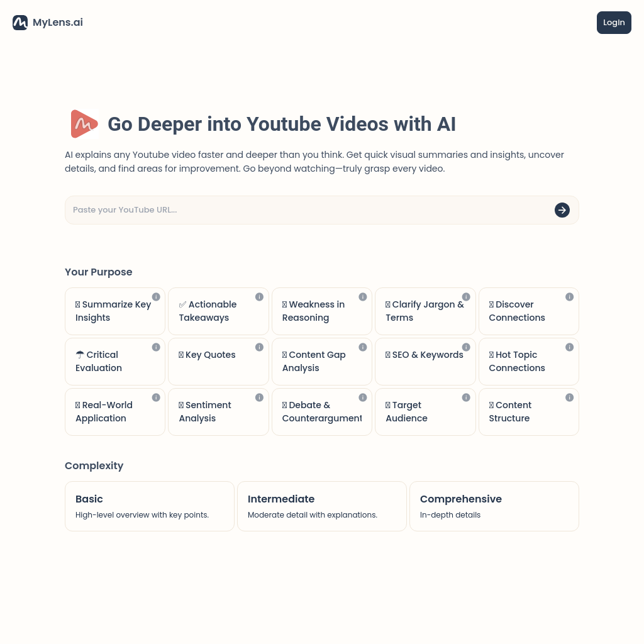Open the info icon on Actionable Takeaways

[x=259, y=297]
